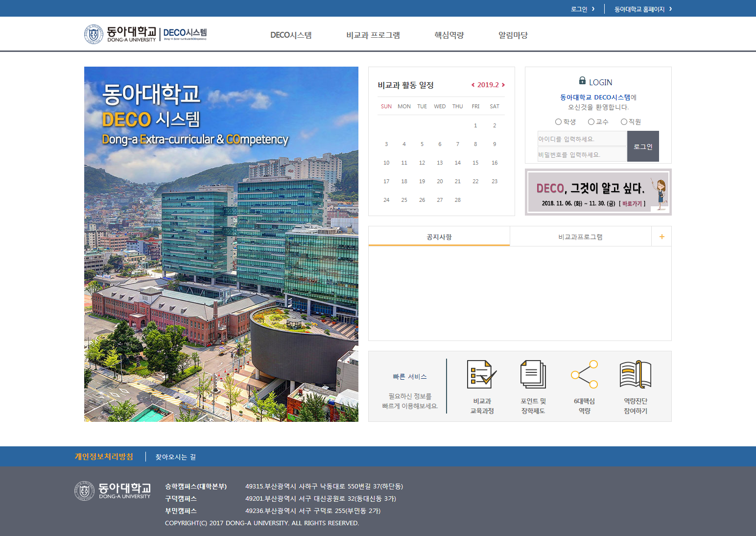
Task: Click the 포인트 및 장학제도 document icon
Action: (533, 375)
